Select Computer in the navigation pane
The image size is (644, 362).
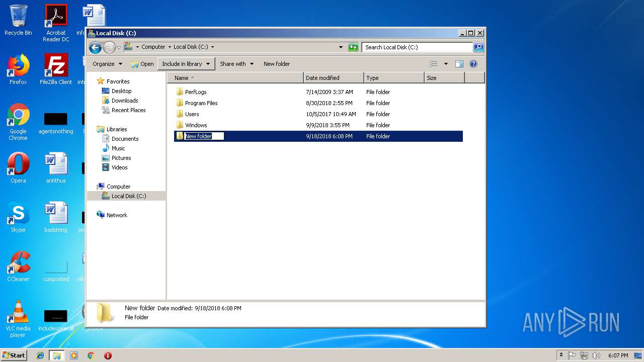tap(118, 187)
